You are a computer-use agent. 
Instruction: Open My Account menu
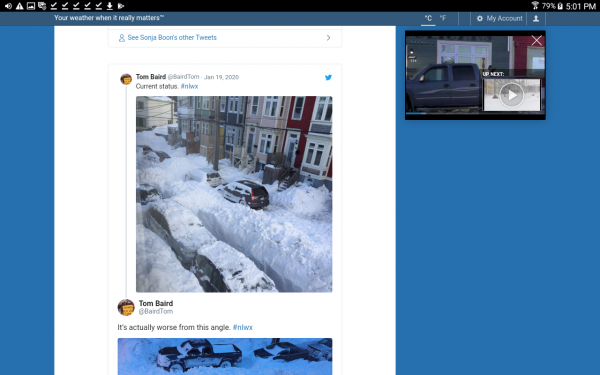click(504, 18)
